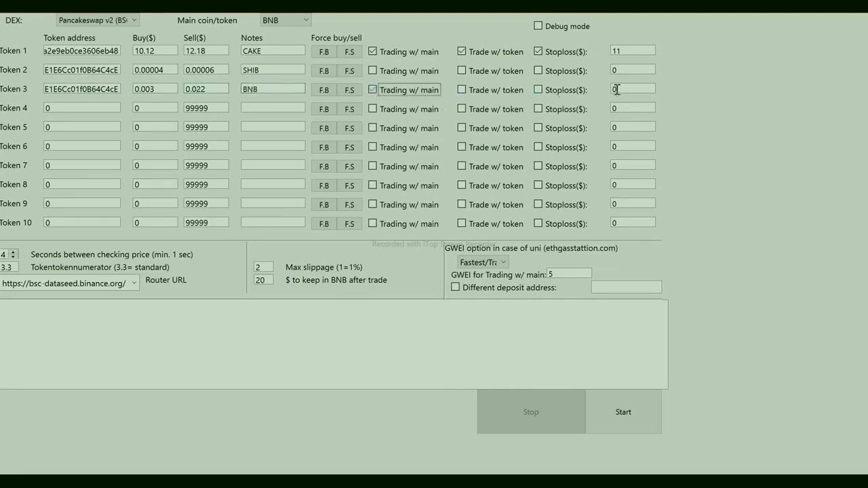Enable Trading w/ main for Token 10
868x488 pixels.
pos(372,223)
